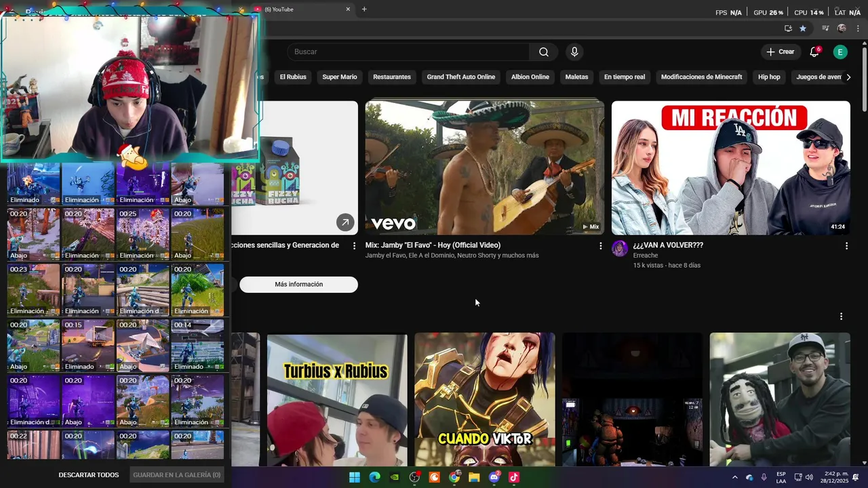Select Albion Online category chip
The width and height of the screenshot is (868, 488).
click(x=530, y=77)
